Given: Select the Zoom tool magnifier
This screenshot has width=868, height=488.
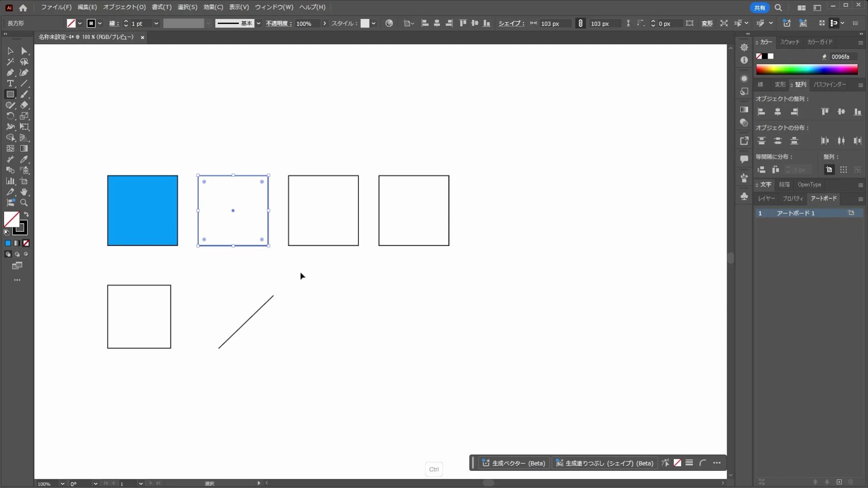Looking at the screenshot, I should coord(24,203).
